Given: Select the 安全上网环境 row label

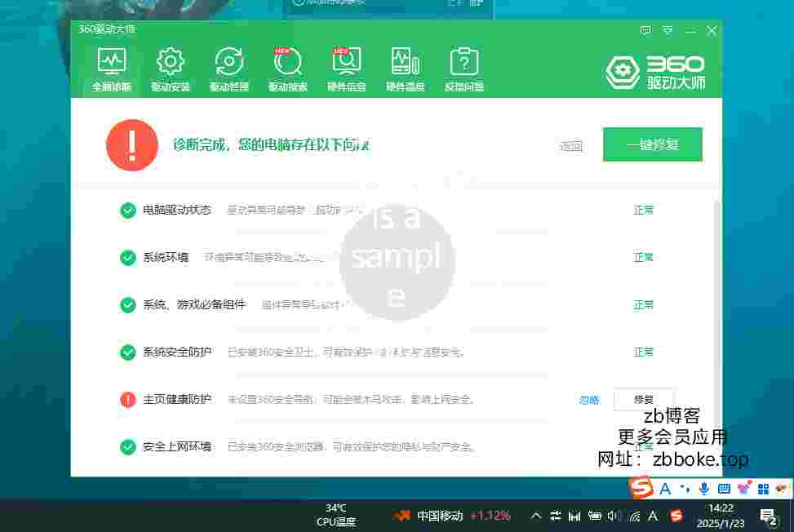Looking at the screenshot, I should [x=177, y=446].
